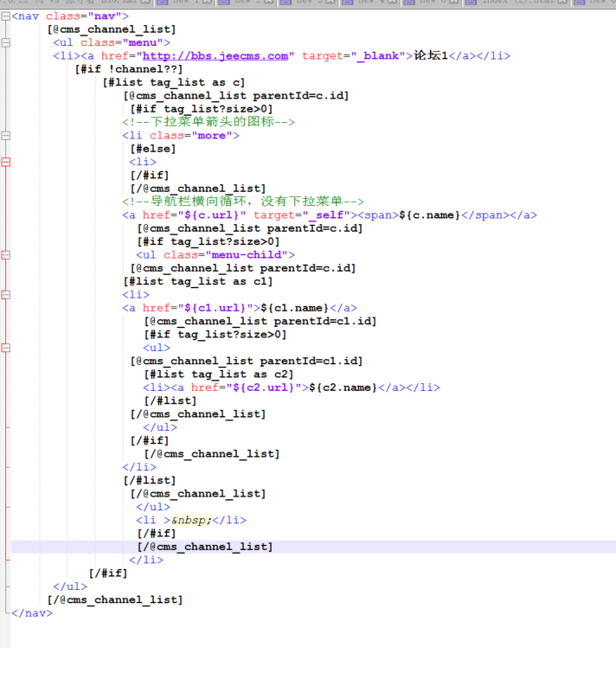Click the ${c2.name} list item line

292,388
